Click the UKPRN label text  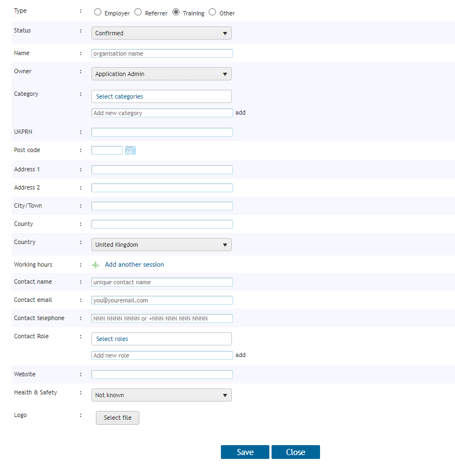pyautogui.click(x=23, y=132)
